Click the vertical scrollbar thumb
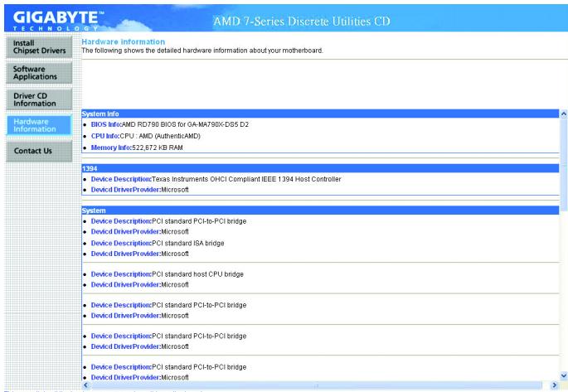This screenshot has width=568, height=392. click(x=564, y=165)
